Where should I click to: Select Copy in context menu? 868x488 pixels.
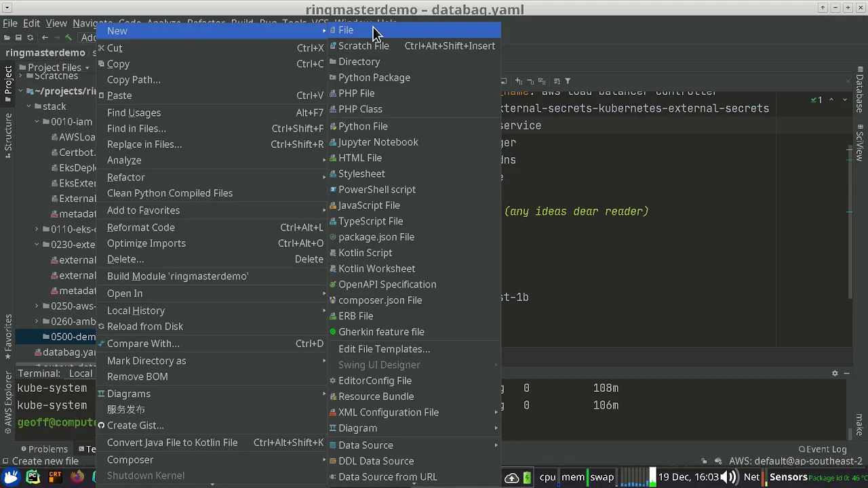click(212, 64)
